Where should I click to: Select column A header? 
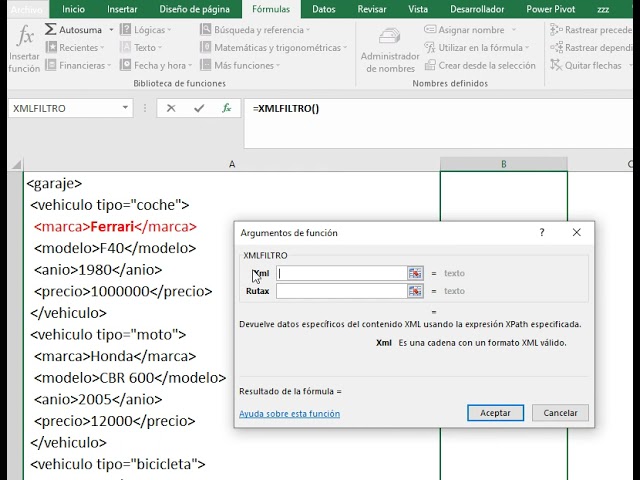pos(232,164)
